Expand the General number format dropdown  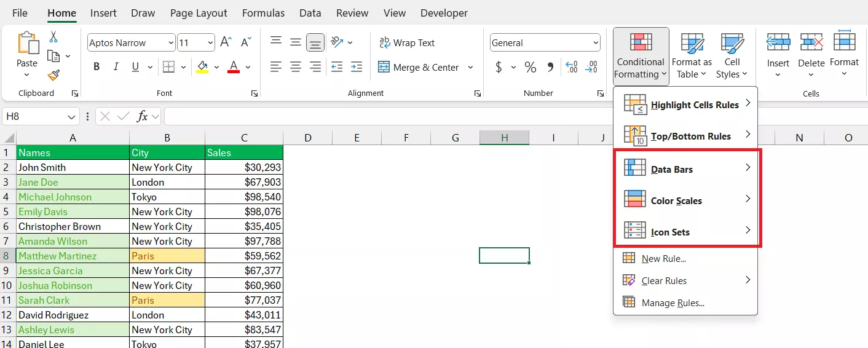pyautogui.click(x=595, y=42)
